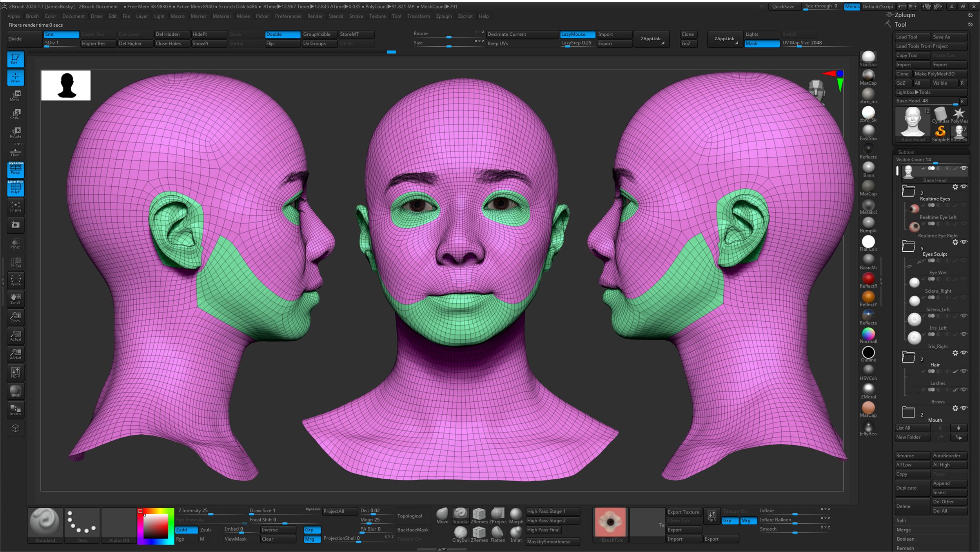Toggle Dynamic Persp mode

click(x=15, y=169)
